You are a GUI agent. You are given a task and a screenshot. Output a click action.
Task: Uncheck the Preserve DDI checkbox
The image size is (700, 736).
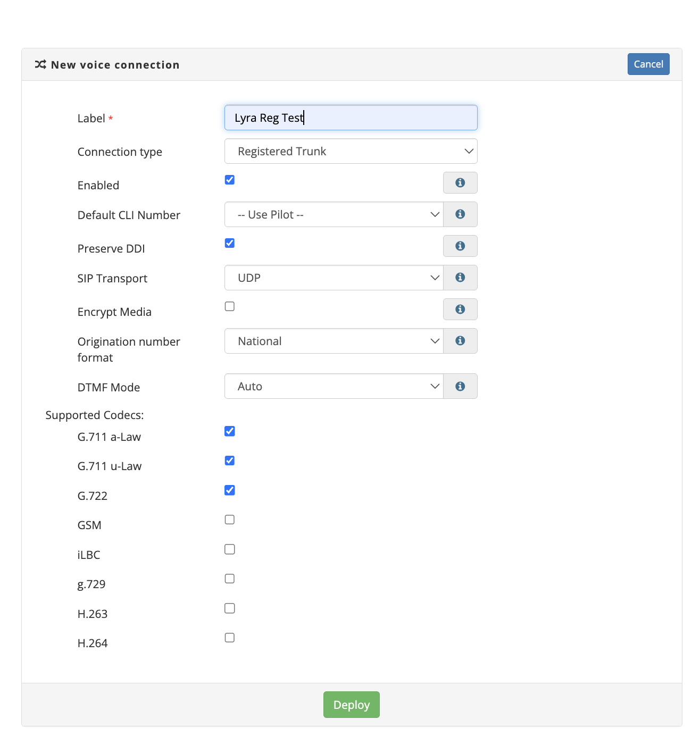230,243
